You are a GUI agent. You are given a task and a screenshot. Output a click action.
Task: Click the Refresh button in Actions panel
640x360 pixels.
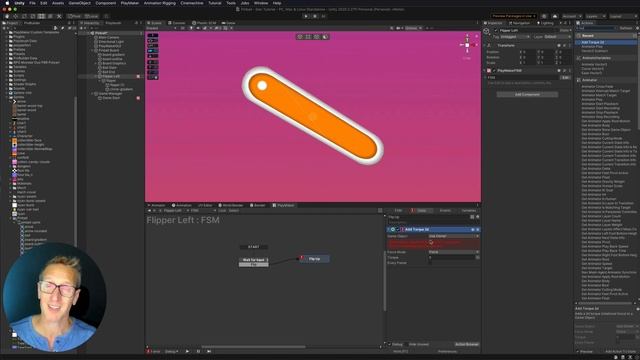[x=626, y=29]
